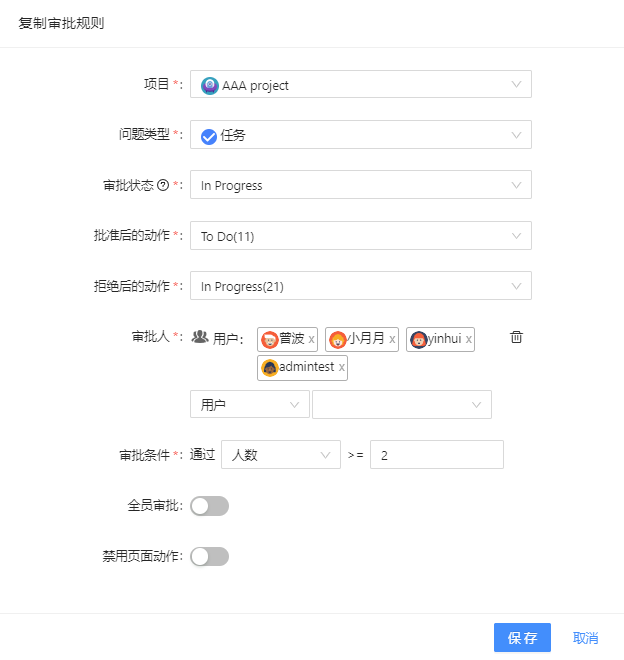Click the 取消 link
This screenshot has width=624, height=660.
pyautogui.click(x=585, y=638)
